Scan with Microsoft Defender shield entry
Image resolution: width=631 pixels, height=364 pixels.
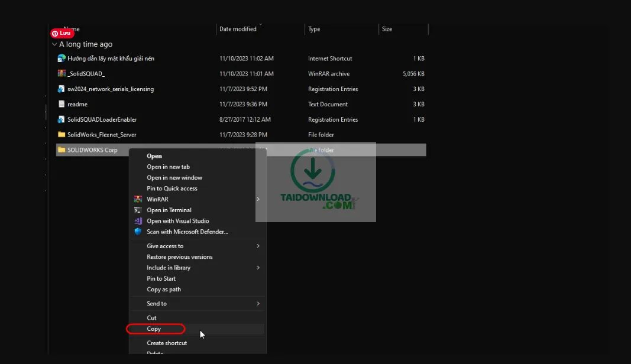187,232
